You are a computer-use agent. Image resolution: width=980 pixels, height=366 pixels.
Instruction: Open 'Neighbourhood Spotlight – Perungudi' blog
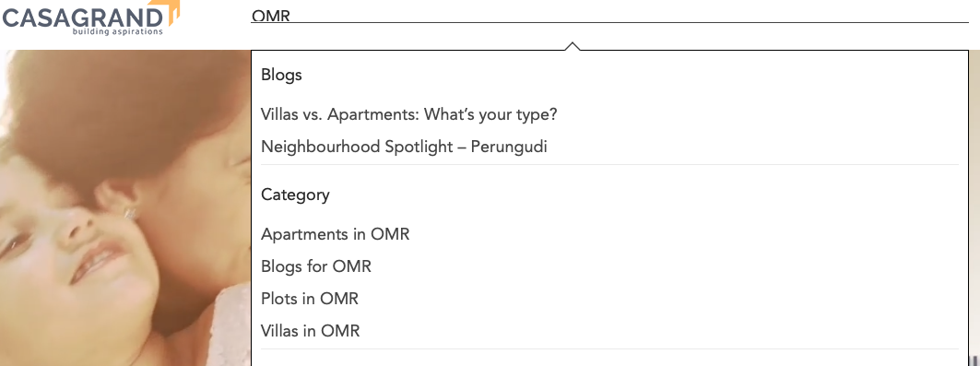click(404, 147)
